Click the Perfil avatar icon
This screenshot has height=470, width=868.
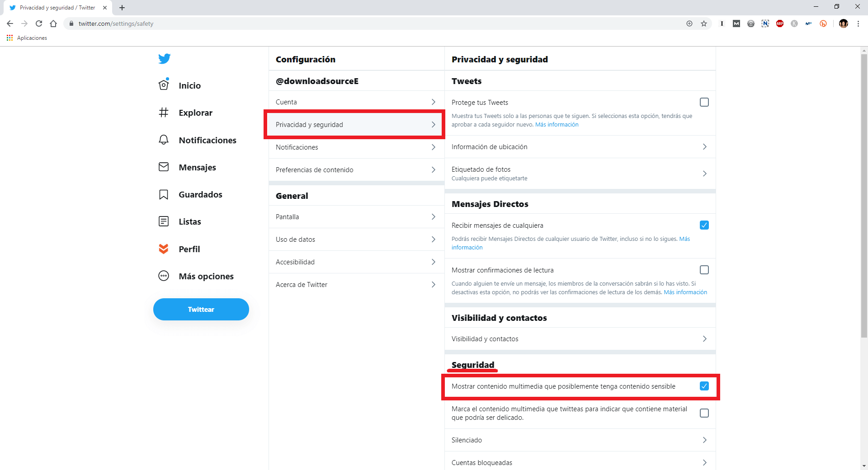coord(164,249)
